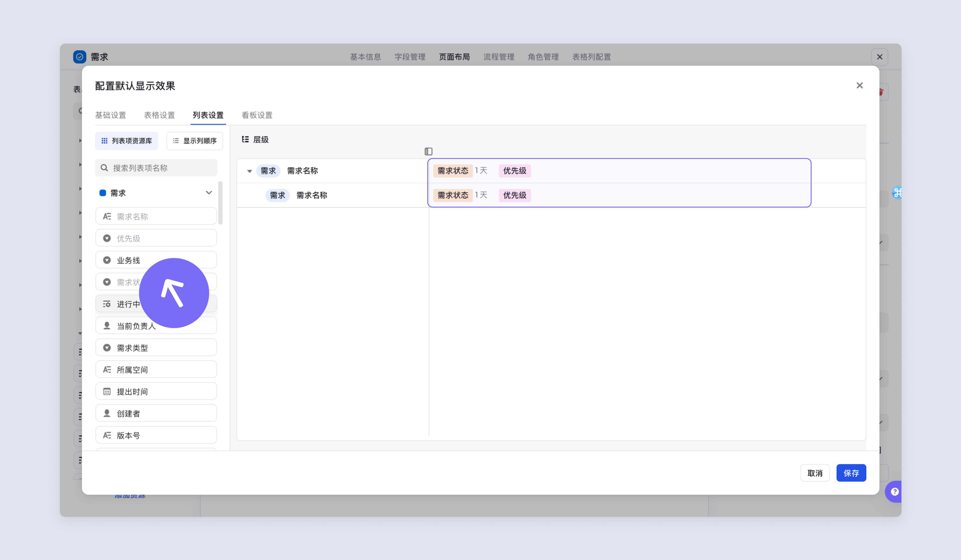The width and height of the screenshot is (961, 560).
Task: Click the 需求状态 tag in the child row
Action: (453, 195)
